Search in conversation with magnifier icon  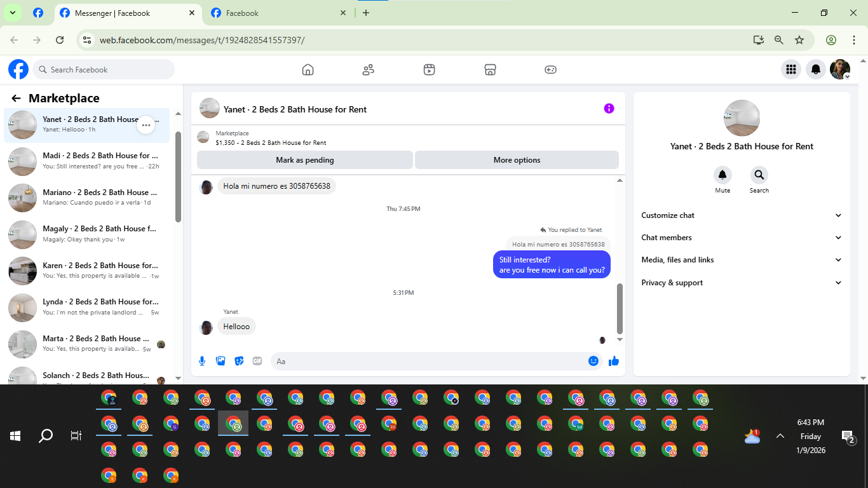point(759,175)
